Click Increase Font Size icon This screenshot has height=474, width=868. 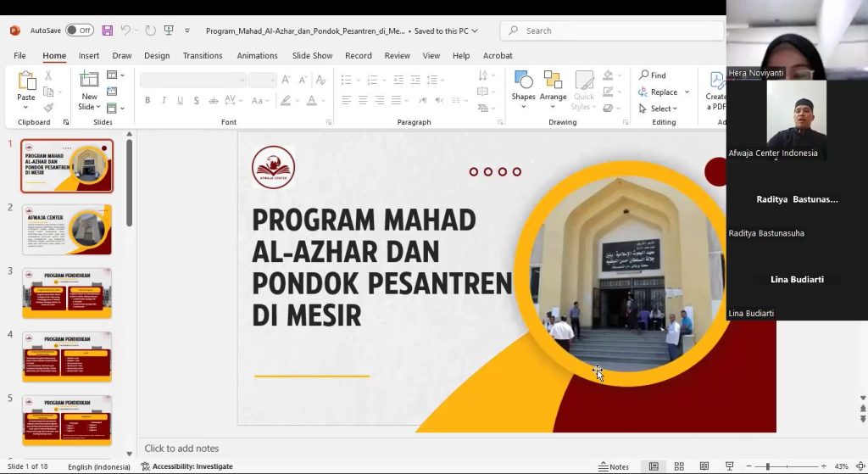pos(286,80)
